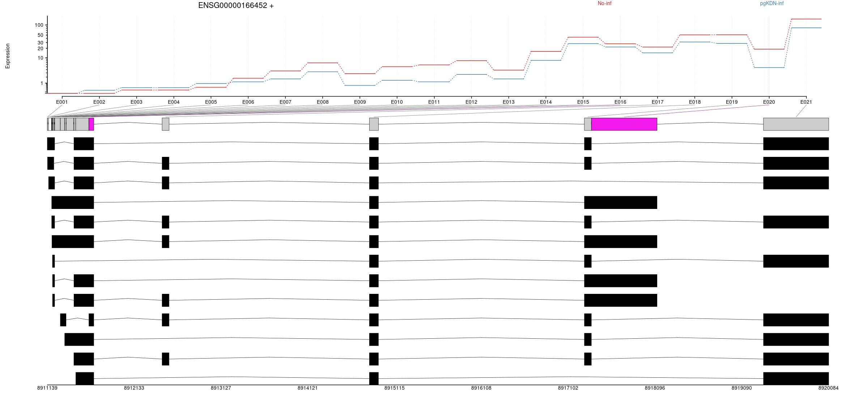Click the 30 expression tick label

click(41, 43)
